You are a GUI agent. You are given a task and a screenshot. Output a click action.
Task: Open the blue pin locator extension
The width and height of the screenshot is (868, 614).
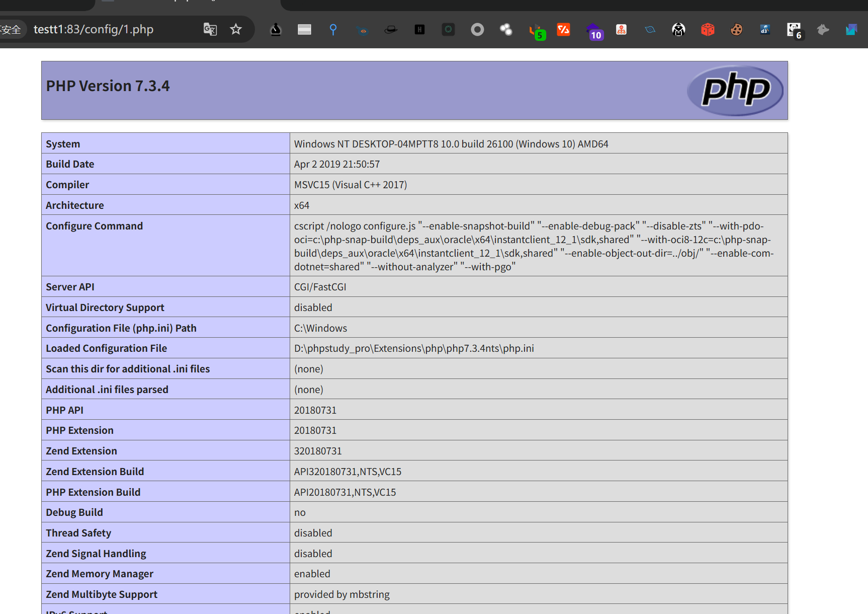pyautogui.click(x=333, y=30)
